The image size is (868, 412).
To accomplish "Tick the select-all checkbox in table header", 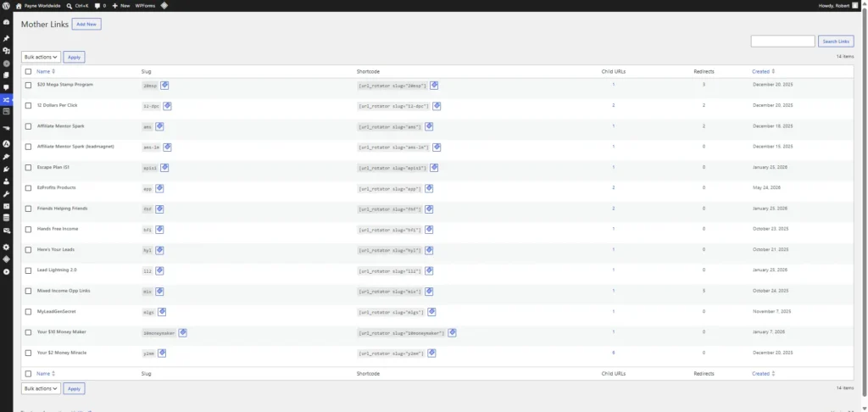I will point(28,71).
